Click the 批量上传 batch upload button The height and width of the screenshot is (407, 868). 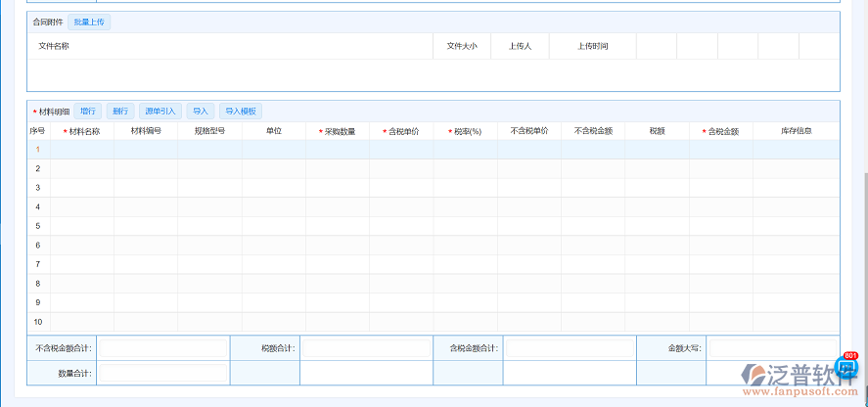pos(89,22)
